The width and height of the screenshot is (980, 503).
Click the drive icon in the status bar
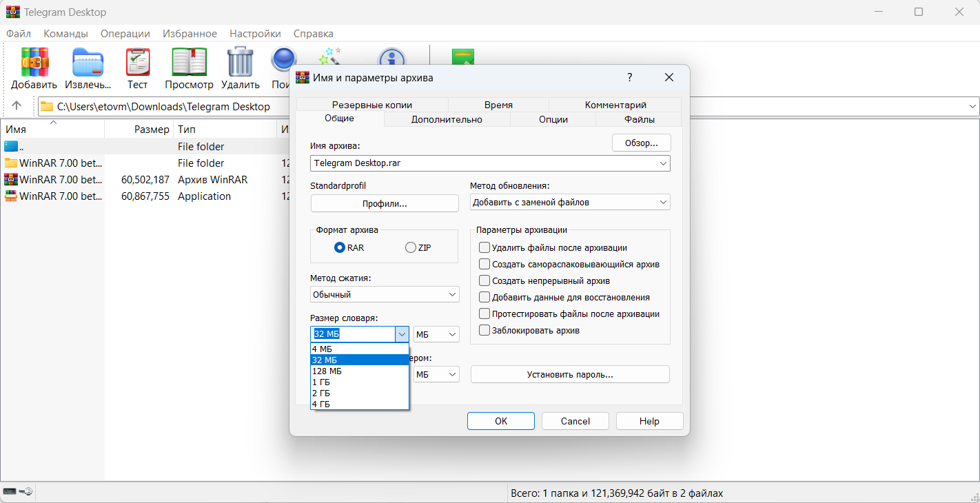click(10, 491)
